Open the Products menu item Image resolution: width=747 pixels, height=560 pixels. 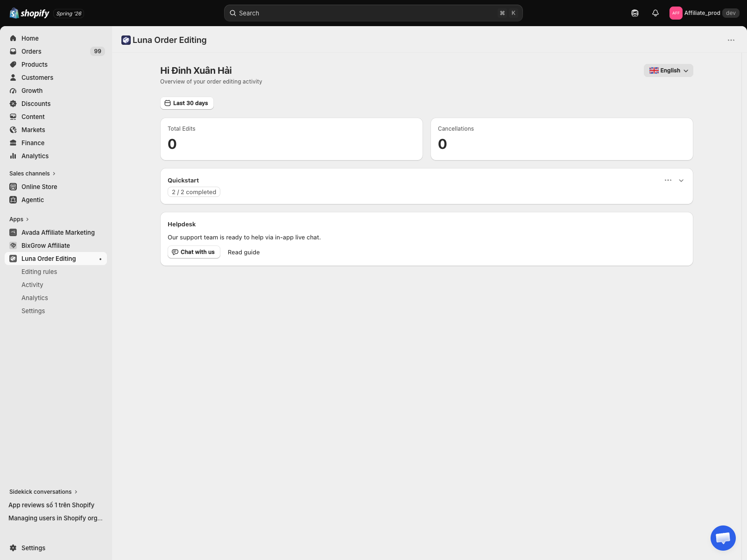(56, 64)
